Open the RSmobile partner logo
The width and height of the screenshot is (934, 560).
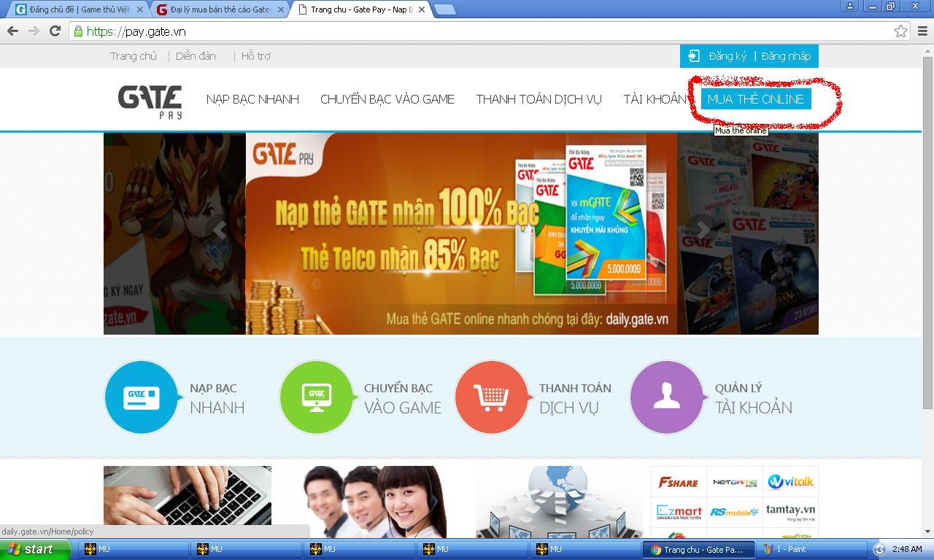click(x=735, y=512)
